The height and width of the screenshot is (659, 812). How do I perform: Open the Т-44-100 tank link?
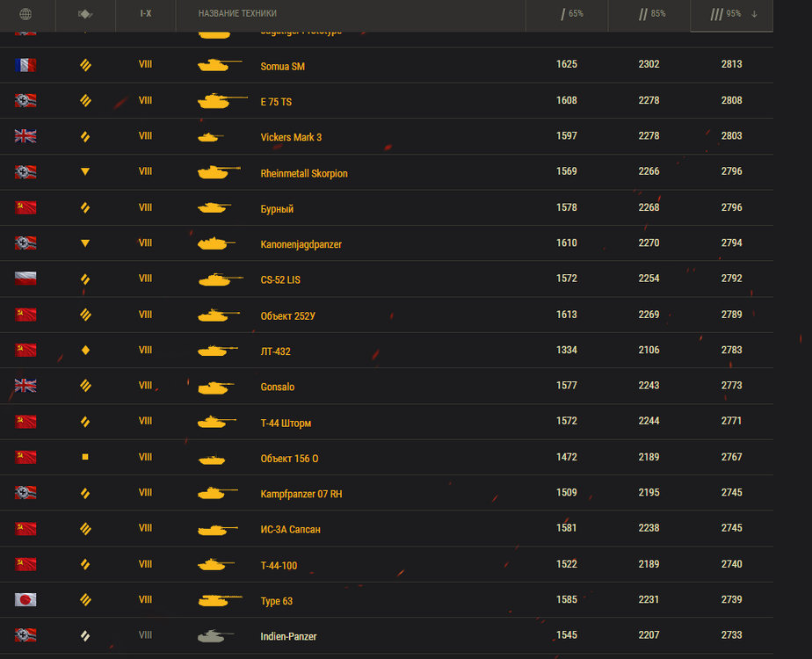coord(279,566)
